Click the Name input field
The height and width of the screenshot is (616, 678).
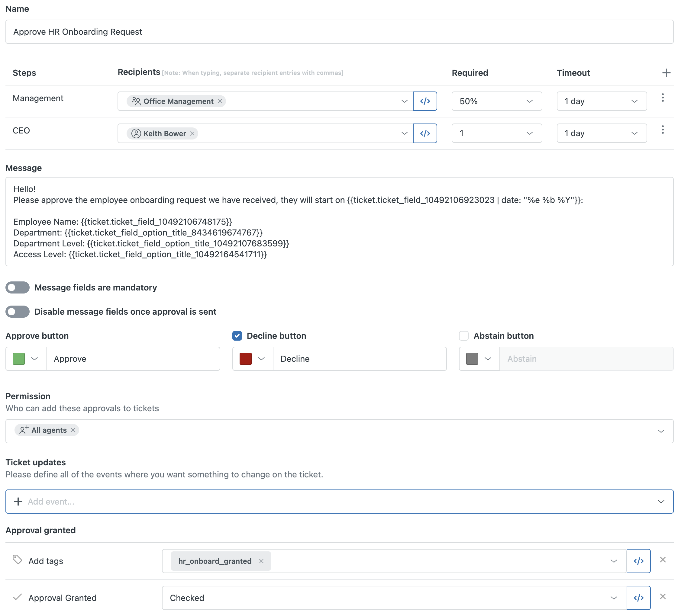[339, 32]
